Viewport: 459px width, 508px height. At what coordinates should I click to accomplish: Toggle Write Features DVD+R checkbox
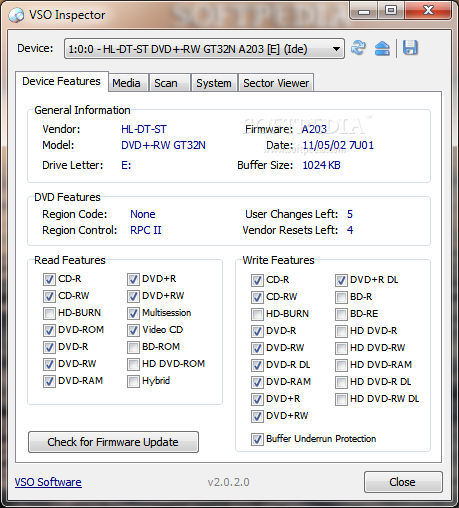(x=257, y=399)
